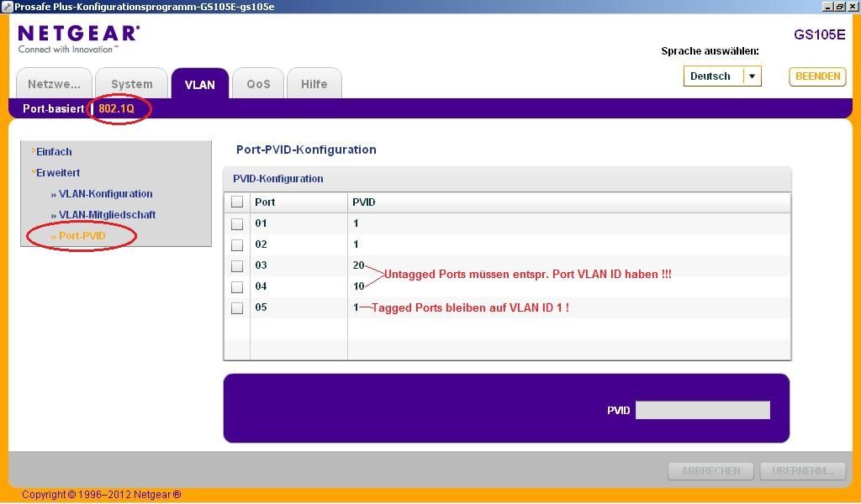Tick the select-all ports header checkbox
The width and height of the screenshot is (861, 504).
[237, 202]
